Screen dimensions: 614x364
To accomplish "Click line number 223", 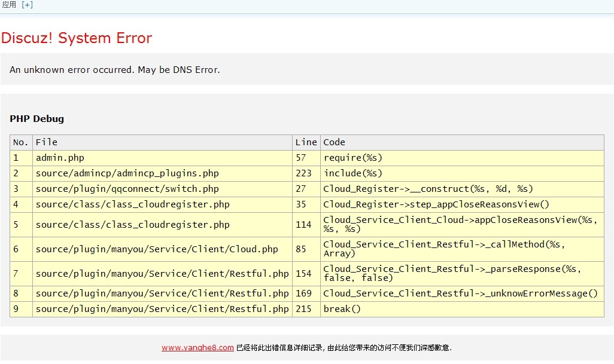I will [x=306, y=173].
